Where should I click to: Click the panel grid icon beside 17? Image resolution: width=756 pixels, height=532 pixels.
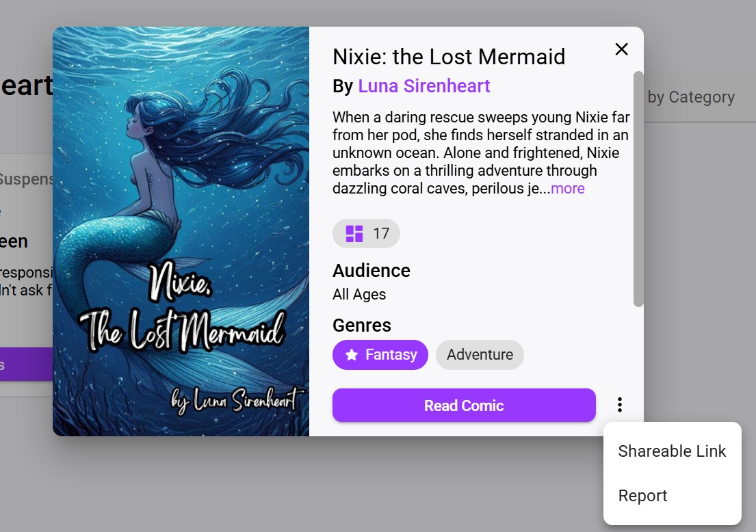coord(354,234)
